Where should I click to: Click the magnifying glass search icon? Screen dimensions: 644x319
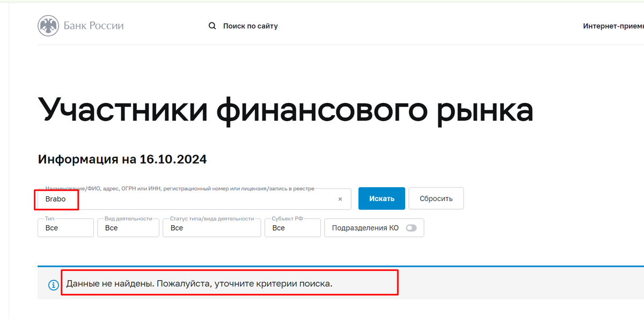point(212,25)
